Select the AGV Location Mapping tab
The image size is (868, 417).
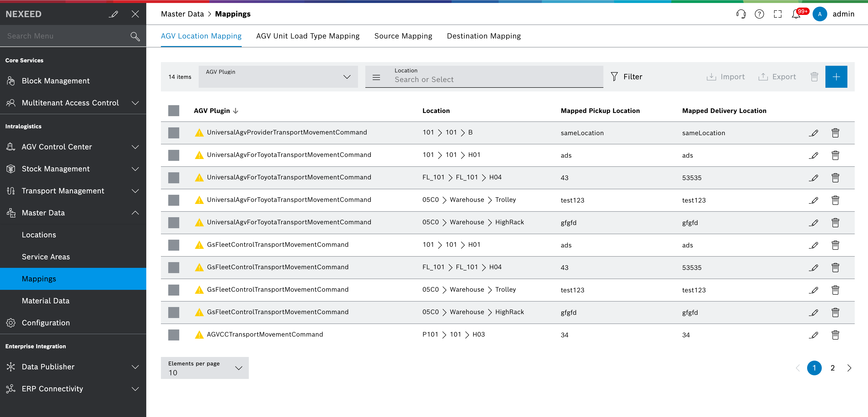201,36
